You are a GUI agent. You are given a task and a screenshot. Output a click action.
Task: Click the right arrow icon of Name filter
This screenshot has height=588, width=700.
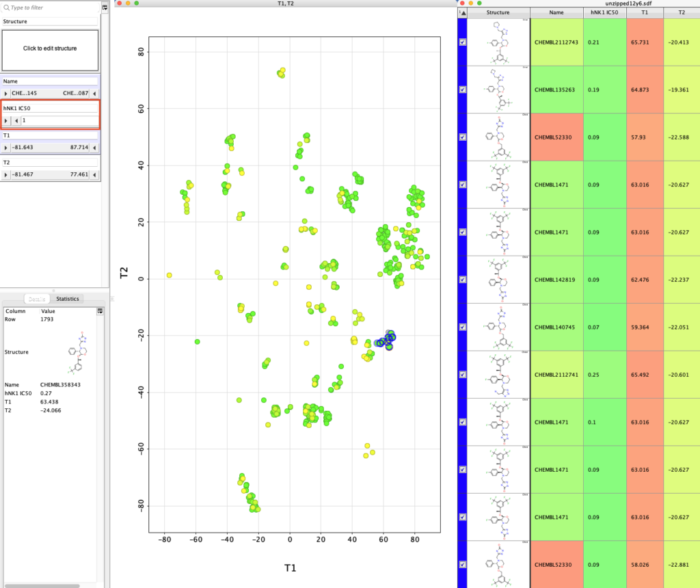point(7,93)
